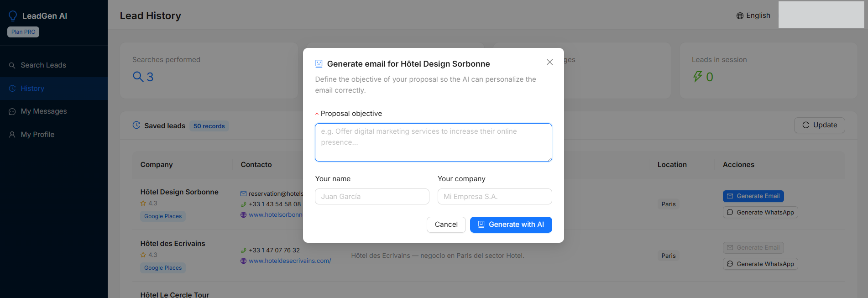Viewport: 868px width, 298px height.
Task: Click the Lead History page title
Action: (x=151, y=16)
